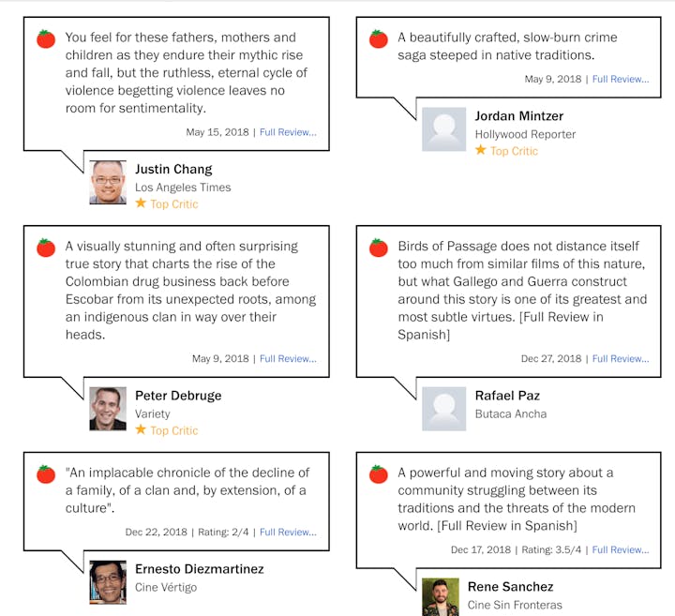Click the Top Critic star under Jordan Mintzer
Screen dimensions: 675x616
pos(480,150)
